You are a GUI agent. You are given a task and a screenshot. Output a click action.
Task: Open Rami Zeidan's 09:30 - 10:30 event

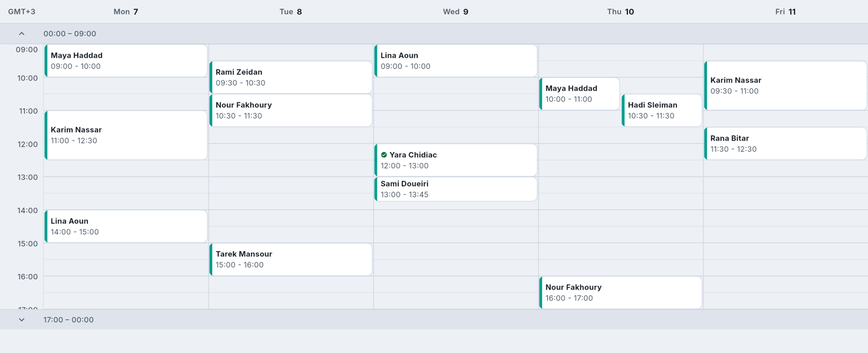click(291, 77)
